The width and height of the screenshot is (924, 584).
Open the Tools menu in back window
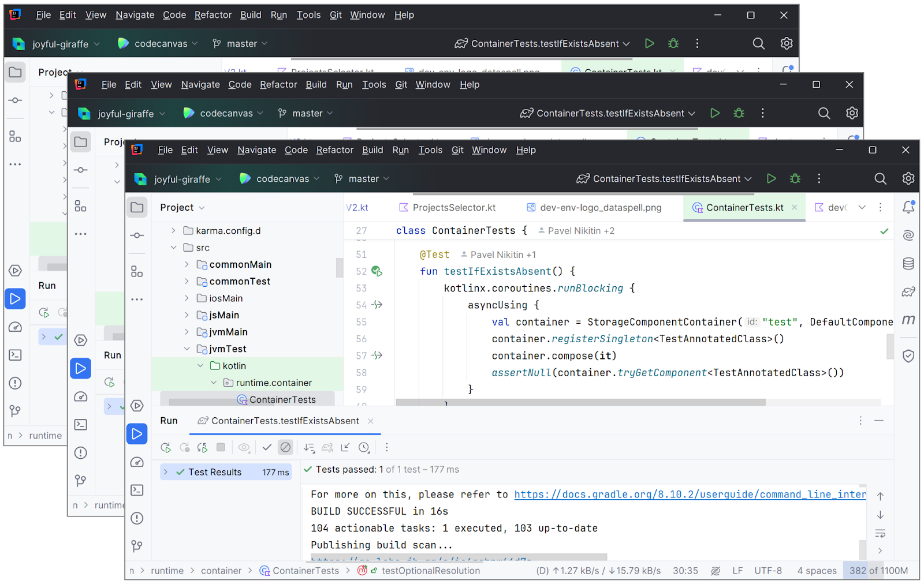click(308, 15)
